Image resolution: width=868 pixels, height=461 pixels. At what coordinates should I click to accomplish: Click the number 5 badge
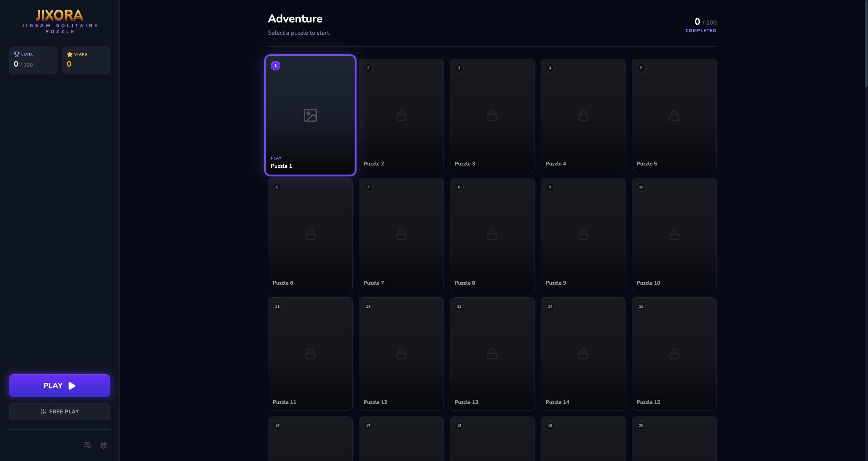click(641, 68)
